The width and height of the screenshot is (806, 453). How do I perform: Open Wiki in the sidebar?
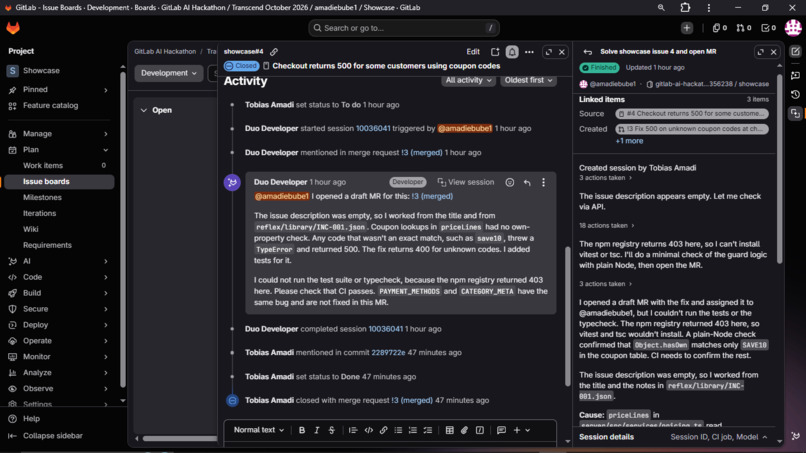tap(59, 229)
